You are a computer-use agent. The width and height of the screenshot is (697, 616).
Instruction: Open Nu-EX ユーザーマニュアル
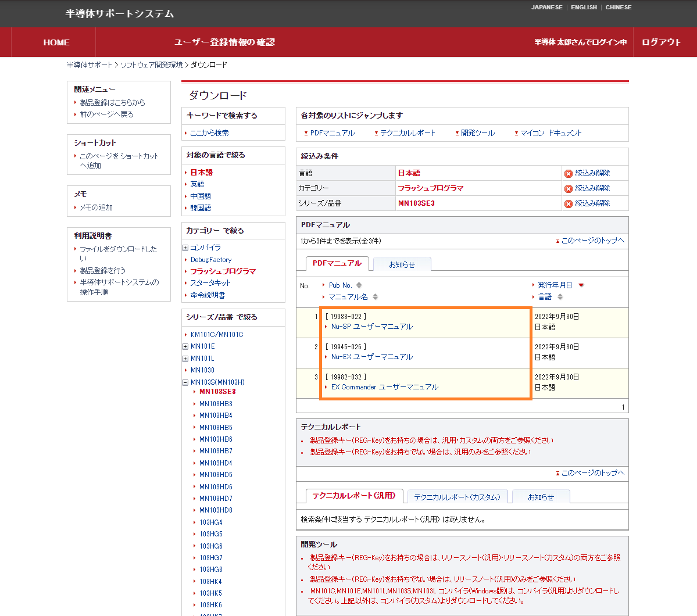coord(372,357)
